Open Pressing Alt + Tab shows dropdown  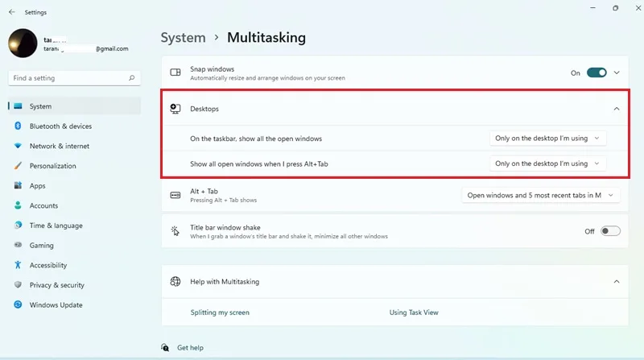(x=540, y=195)
